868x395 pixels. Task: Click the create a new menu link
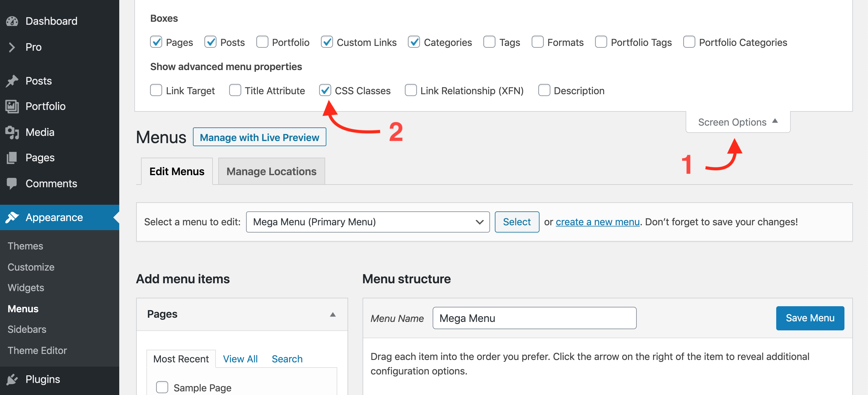coord(597,222)
